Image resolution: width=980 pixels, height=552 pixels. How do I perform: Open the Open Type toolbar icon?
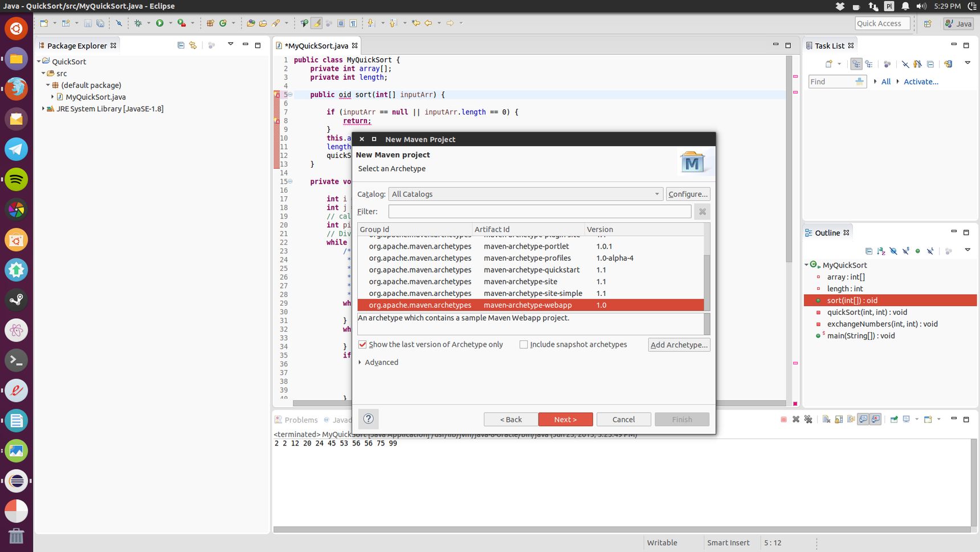pos(251,23)
